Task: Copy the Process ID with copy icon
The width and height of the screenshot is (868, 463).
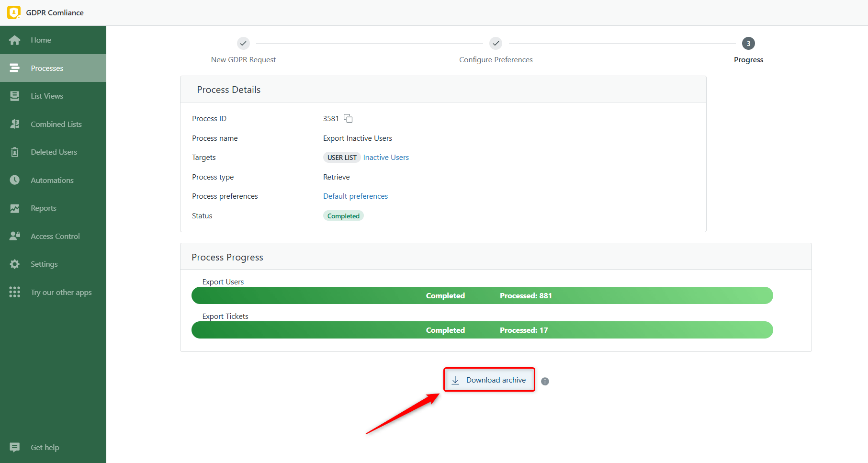Action: (348, 118)
